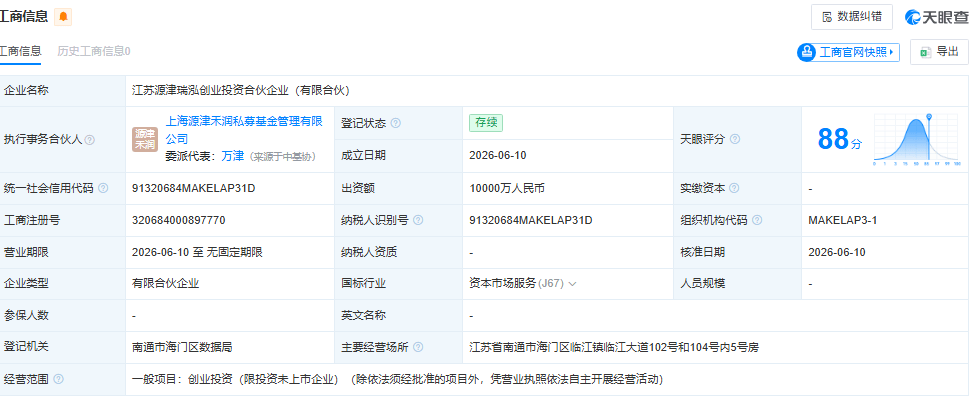The height and width of the screenshot is (408, 979).
Task: Click the 源津禾润 company logo thumbnail
Action: [145, 139]
